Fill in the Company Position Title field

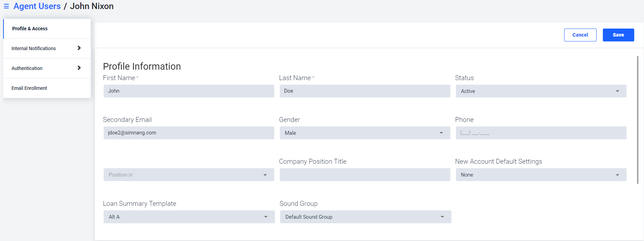pos(365,174)
